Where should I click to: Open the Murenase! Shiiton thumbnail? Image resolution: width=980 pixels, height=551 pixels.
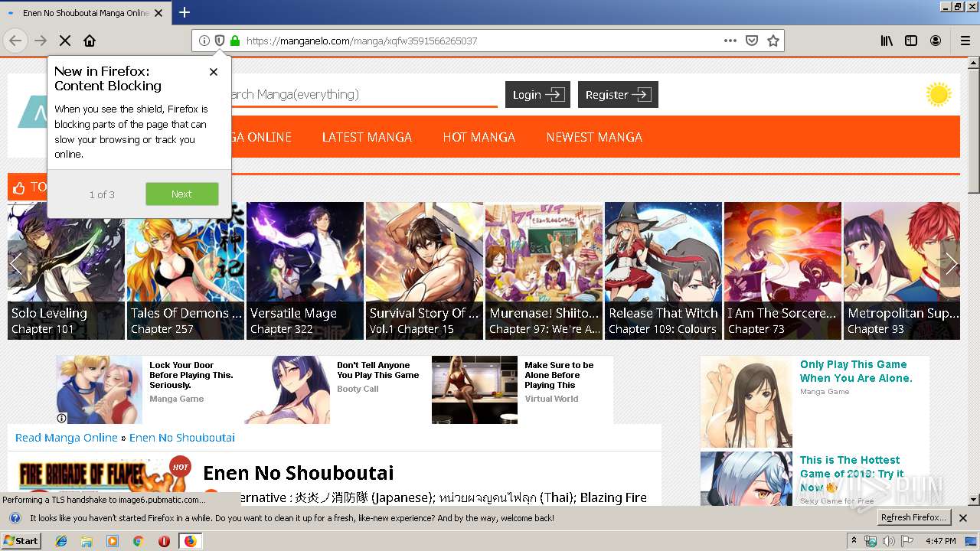click(x=544, y=271)
